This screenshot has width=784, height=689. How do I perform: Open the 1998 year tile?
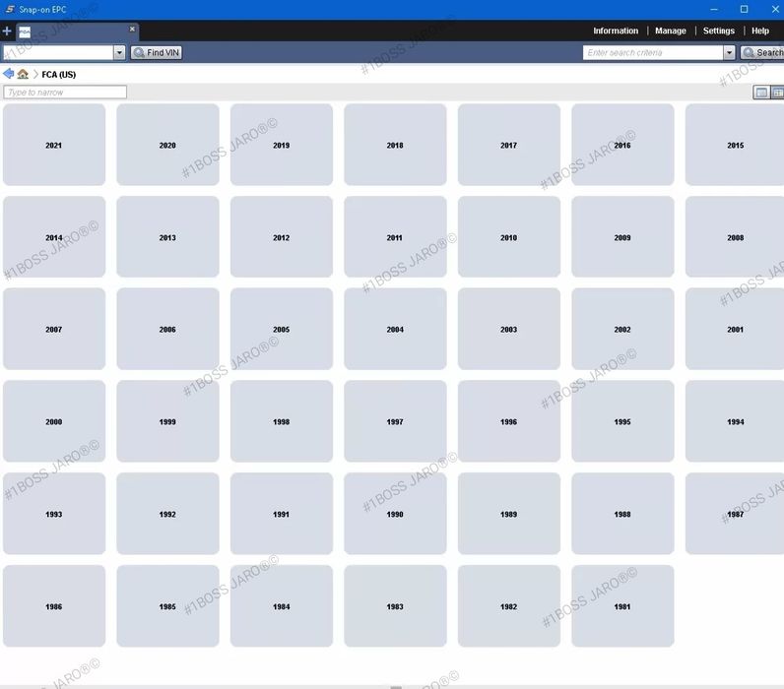[x=282, y=421]
